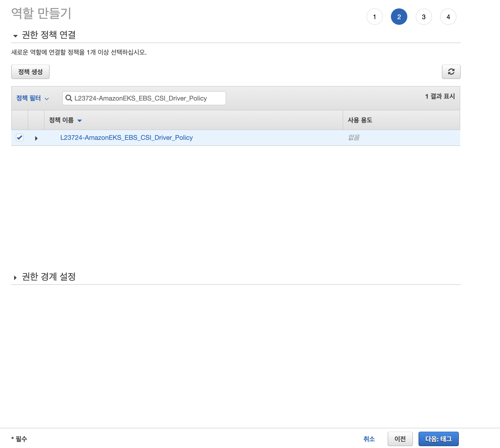Click the 다음: 태그 blue button
This screenshot has height=448, width=500.
pyautogui.click(x=438, y=439)
